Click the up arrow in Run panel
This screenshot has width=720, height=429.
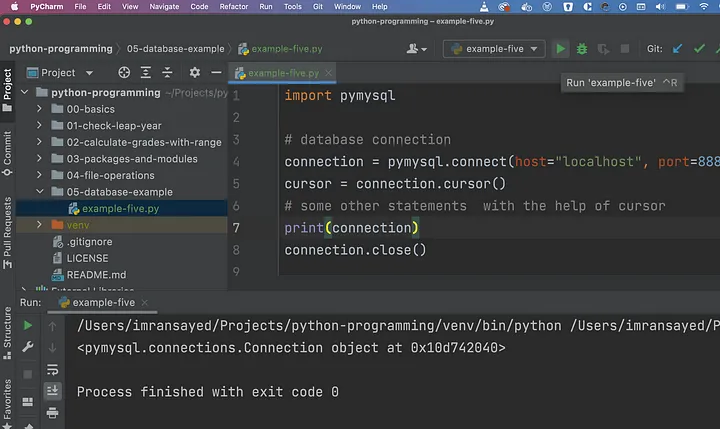(52, 326)
